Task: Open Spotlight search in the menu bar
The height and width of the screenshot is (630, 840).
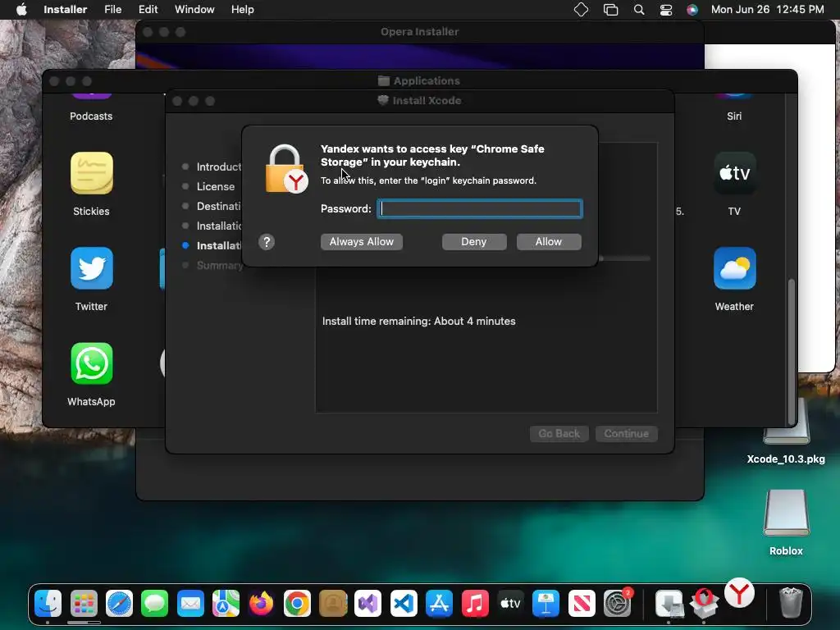Action: [x=638, y=10]
